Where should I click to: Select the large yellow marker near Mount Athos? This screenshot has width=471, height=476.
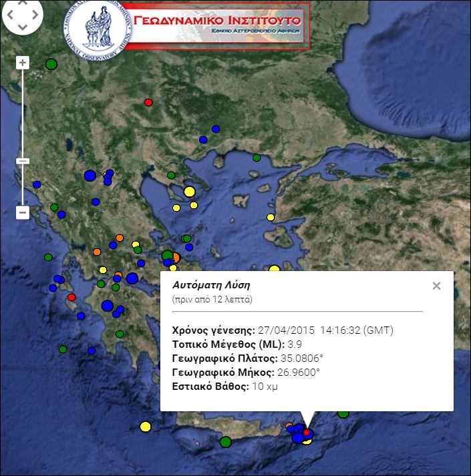click(189, 192)
